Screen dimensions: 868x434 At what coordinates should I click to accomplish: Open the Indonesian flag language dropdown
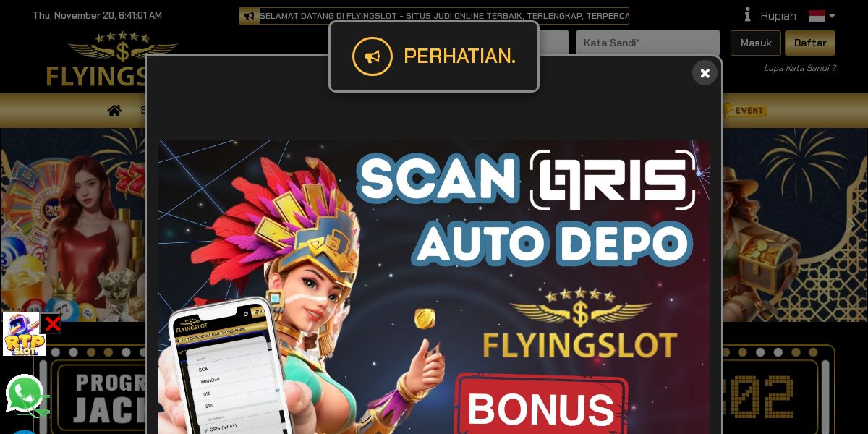coord(822,15)
